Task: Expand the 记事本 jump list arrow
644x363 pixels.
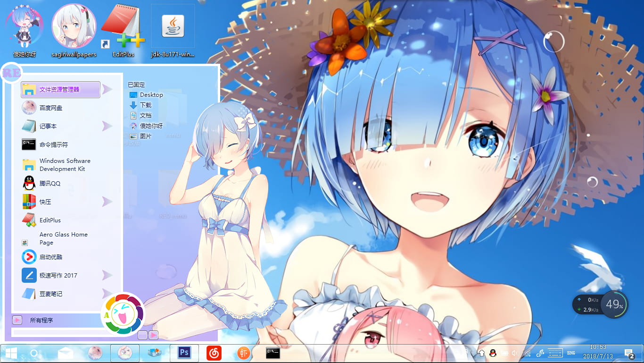Action: [x=106, y=126]
